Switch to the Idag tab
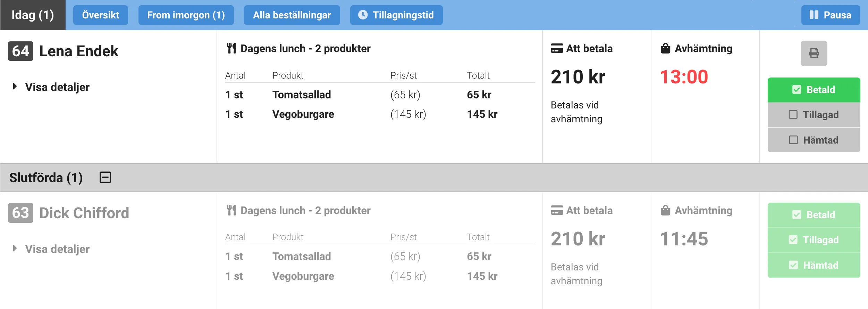This screenshot has height=309, width=868. 33,15
